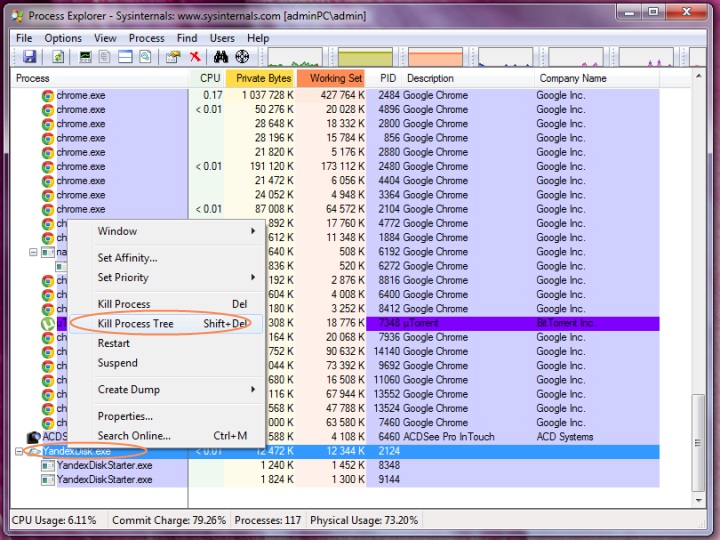Click the orange physical memory graph
The width and height of the screenshot is (720, 540).
[435, 57]
